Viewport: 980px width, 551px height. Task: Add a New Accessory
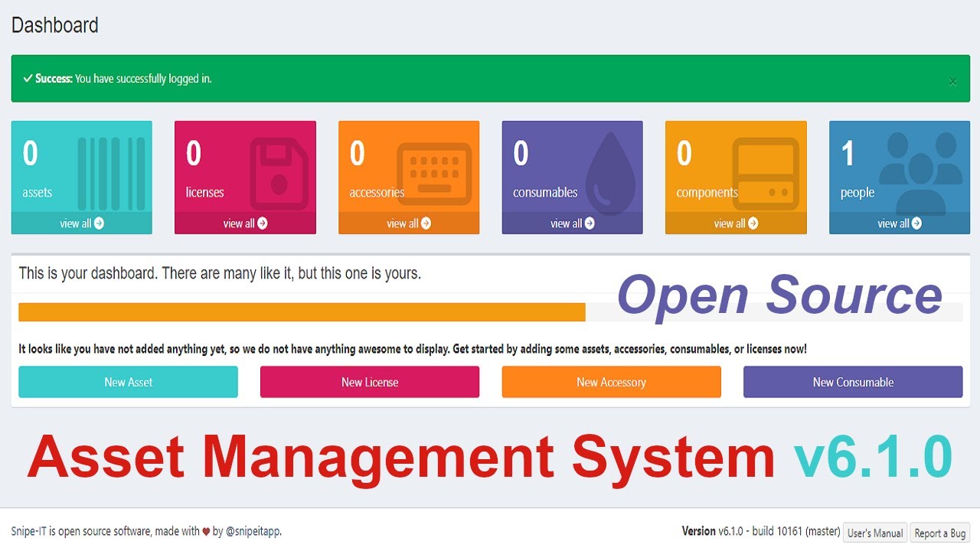pyautogui.click(x=612, y=382)
